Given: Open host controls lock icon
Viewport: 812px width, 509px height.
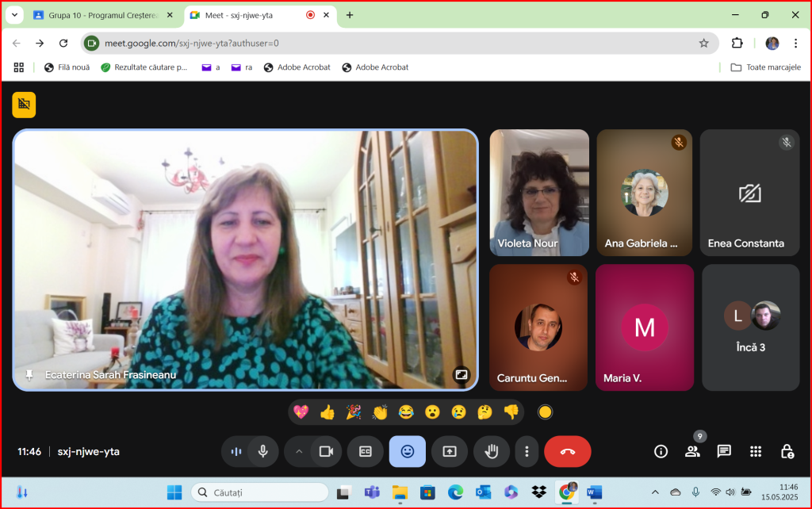Looking at the screenshot, I should tap(787, 451).
